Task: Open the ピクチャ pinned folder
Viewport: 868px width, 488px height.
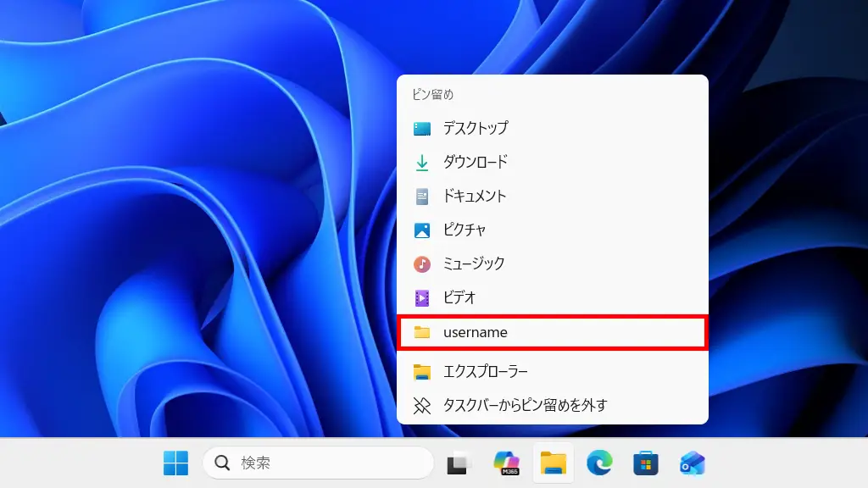Action: tap(465, 230)
